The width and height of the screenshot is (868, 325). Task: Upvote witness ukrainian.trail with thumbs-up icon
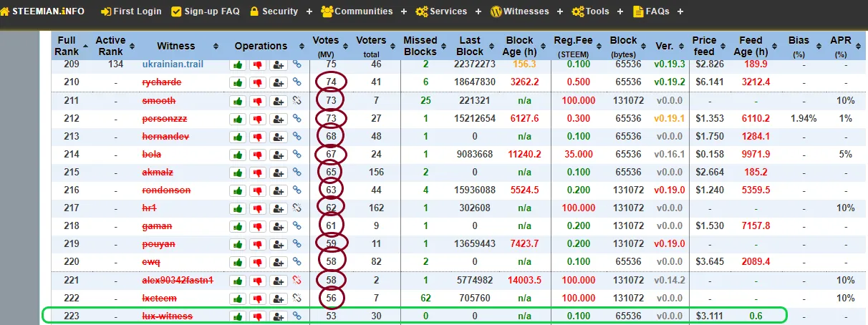(236, 64)
